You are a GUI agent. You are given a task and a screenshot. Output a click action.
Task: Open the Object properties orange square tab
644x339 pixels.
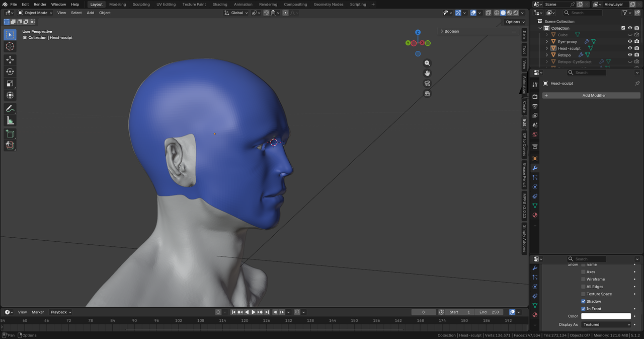pos(535,159)
